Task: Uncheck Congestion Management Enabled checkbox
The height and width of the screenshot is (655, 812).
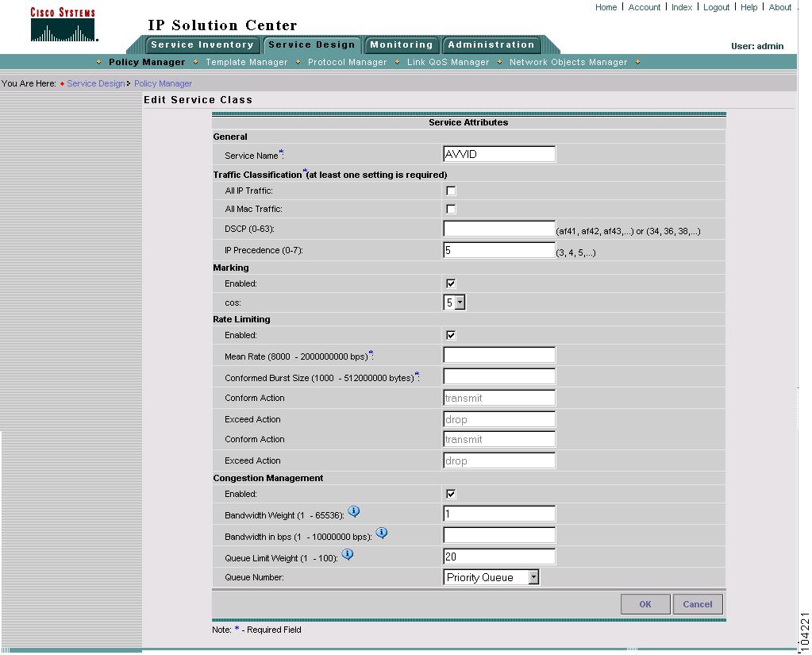Action: coord(451,494)
